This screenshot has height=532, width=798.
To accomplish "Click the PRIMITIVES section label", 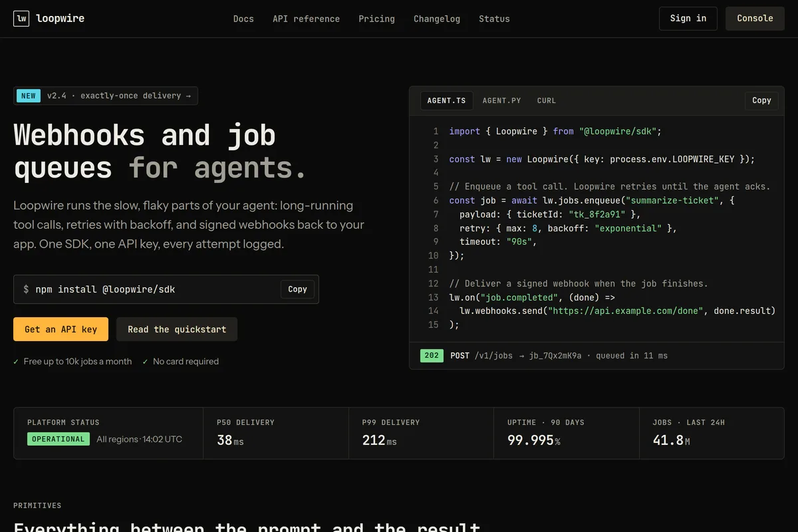I will [x=37, y=505].
